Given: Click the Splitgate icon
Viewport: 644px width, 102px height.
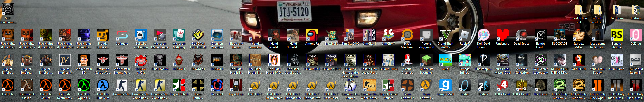Looking at the screenshot, I should (122, 35).
